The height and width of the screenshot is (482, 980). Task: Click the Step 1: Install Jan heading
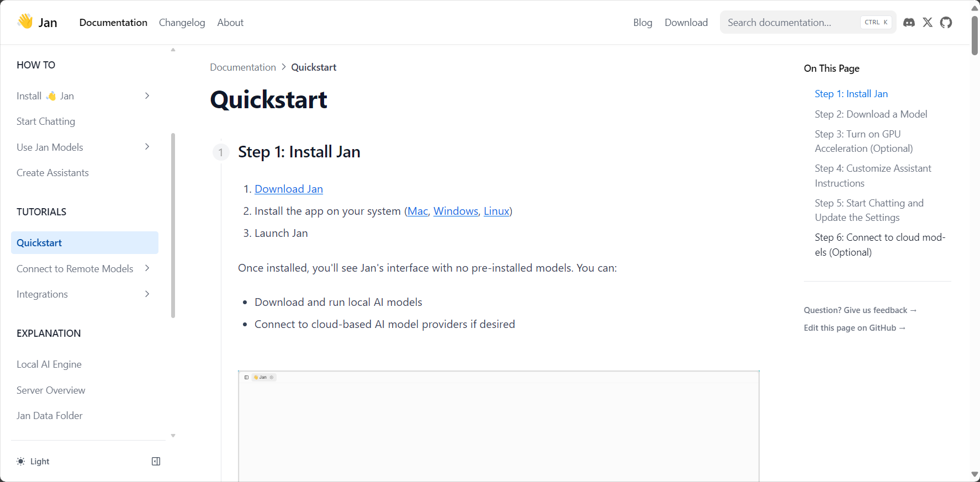(x=299, y=152)
